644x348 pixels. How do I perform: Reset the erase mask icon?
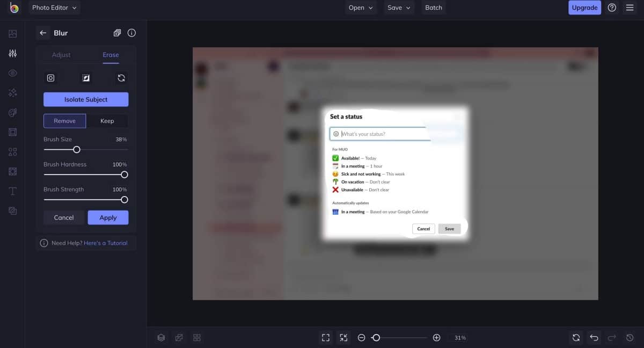[x=121, y=78]
